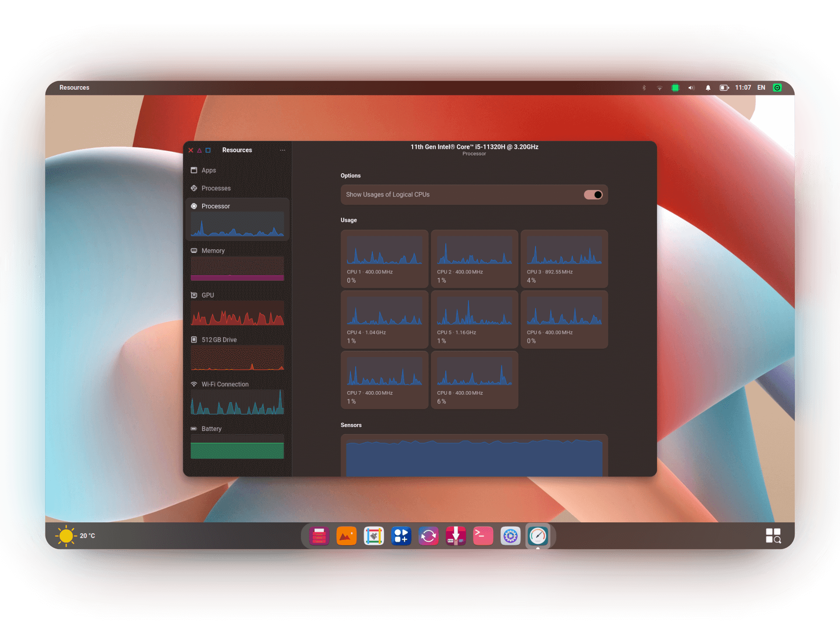
Task: Open the Battery sidebar entry
Action: 237,442
